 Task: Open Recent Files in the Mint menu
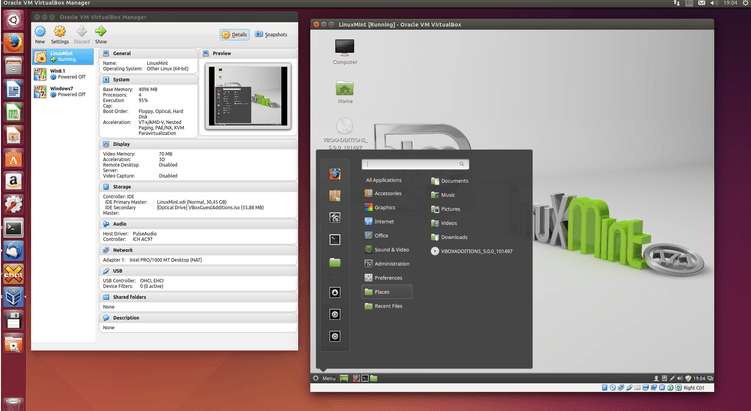tap(384, 306)
